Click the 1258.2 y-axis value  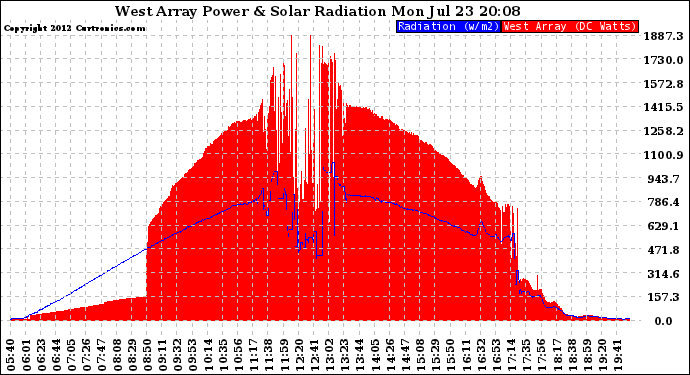(x=663, y=131)
